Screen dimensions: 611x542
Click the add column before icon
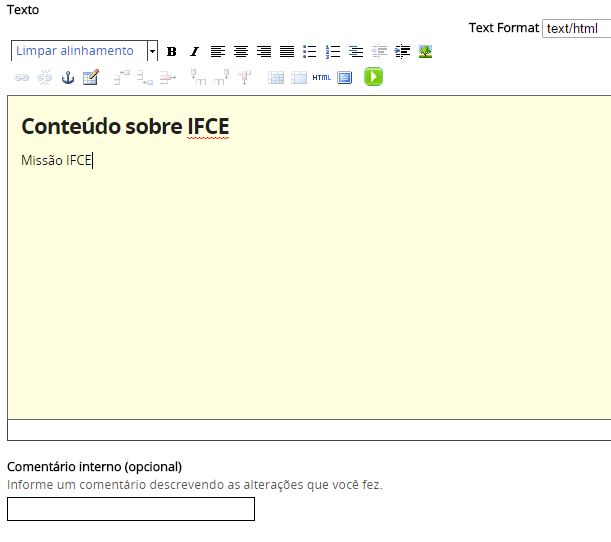(x=198, y=78)
